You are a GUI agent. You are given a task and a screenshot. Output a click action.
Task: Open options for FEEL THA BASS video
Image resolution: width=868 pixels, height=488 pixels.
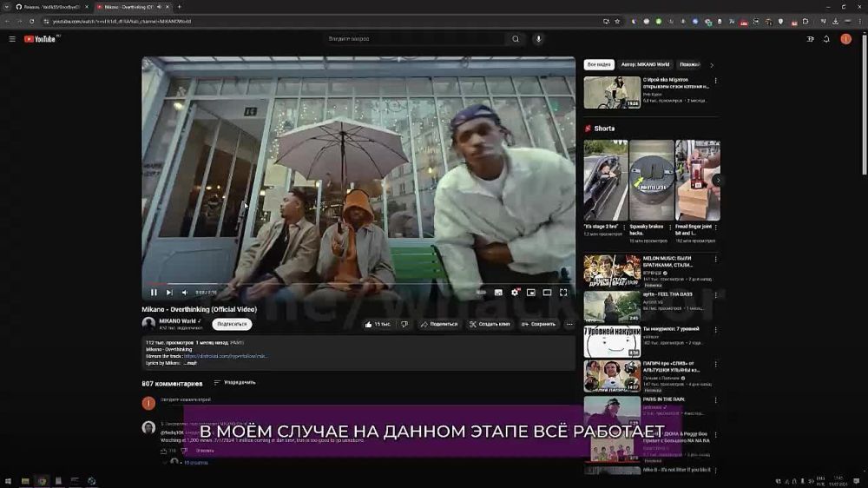[716, 295]
